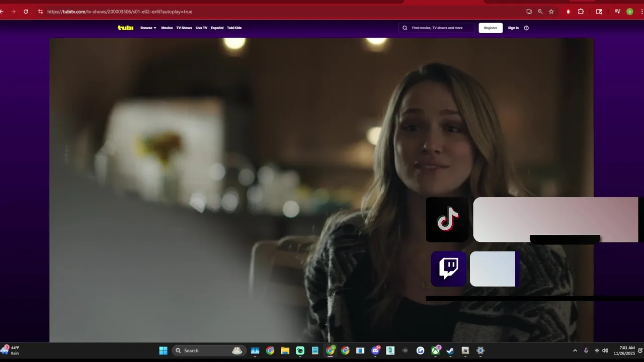Open Xbox app from taskbar
644x362 pixels.
click(435, 350)
